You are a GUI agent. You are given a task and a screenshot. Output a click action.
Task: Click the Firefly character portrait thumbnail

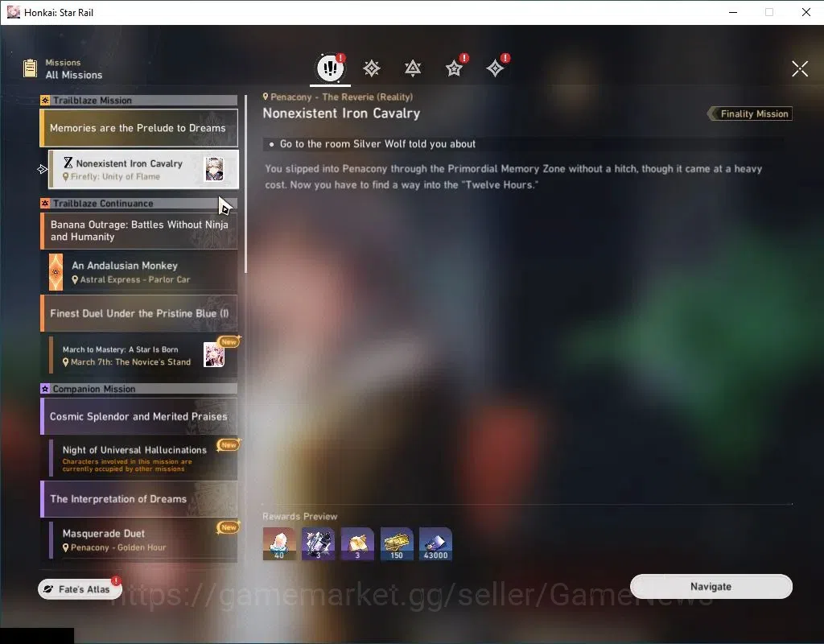pos(214,169)
